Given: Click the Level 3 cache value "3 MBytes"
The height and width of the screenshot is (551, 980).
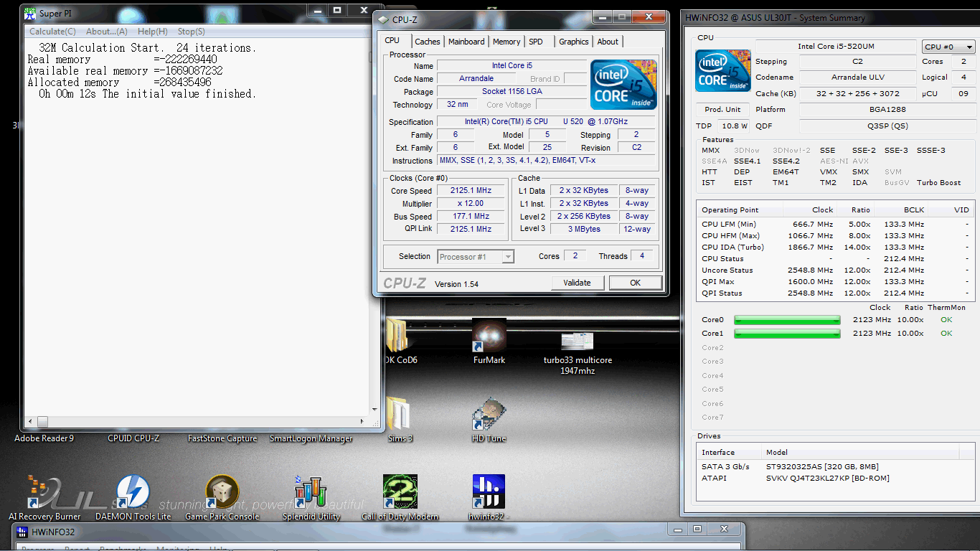Looking at the screenshot, I should point(584,229).
